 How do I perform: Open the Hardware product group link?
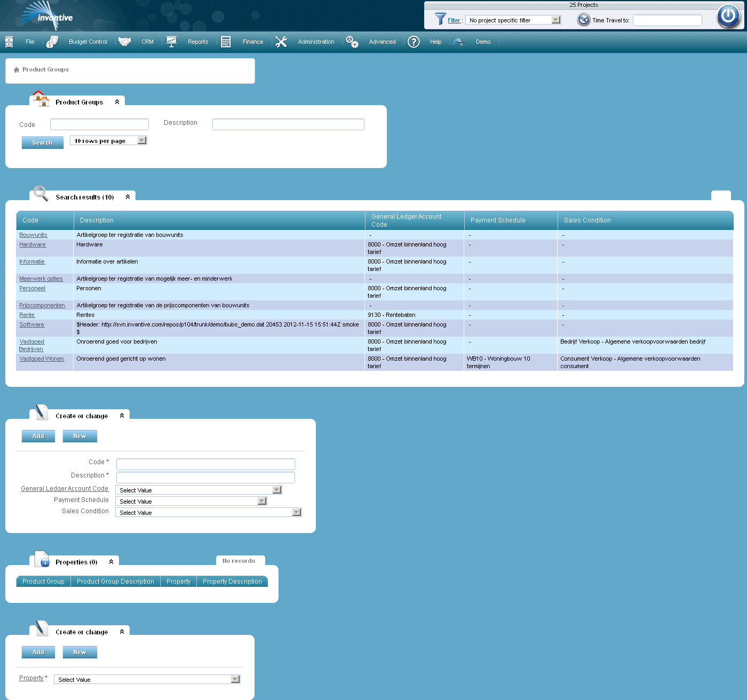tap(33, 244)
